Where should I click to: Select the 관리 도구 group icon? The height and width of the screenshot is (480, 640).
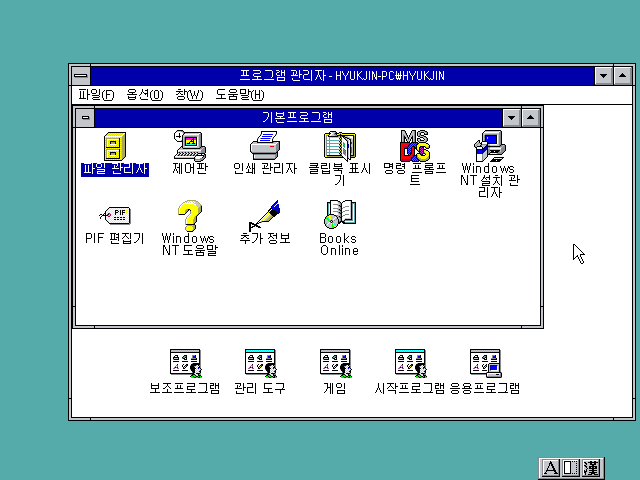pos(260,363)
